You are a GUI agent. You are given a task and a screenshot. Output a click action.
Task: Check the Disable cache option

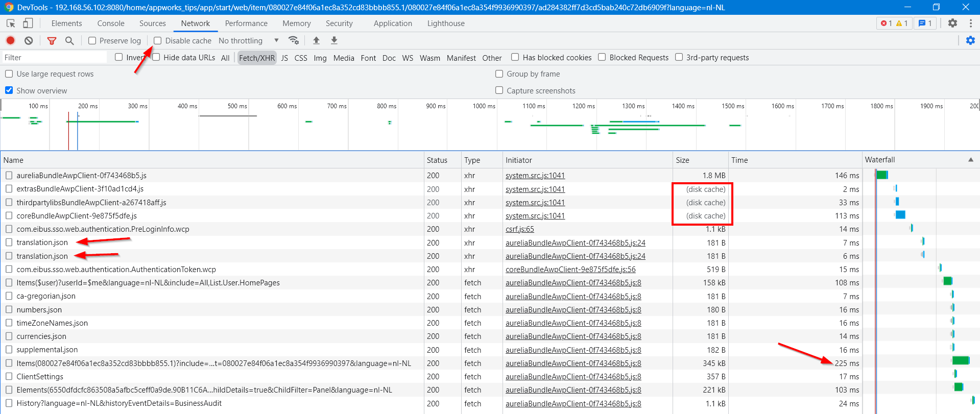click(158, 41)
